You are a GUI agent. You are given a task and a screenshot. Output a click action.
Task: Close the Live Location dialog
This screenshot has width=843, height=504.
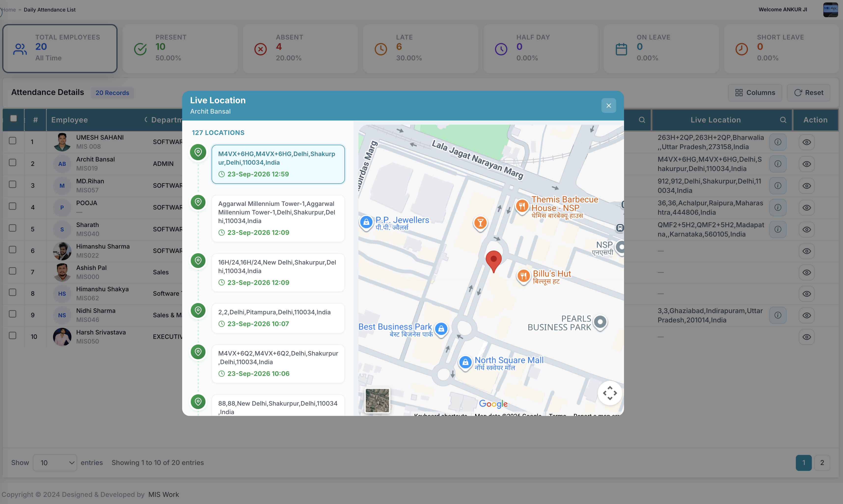point(609,106)
